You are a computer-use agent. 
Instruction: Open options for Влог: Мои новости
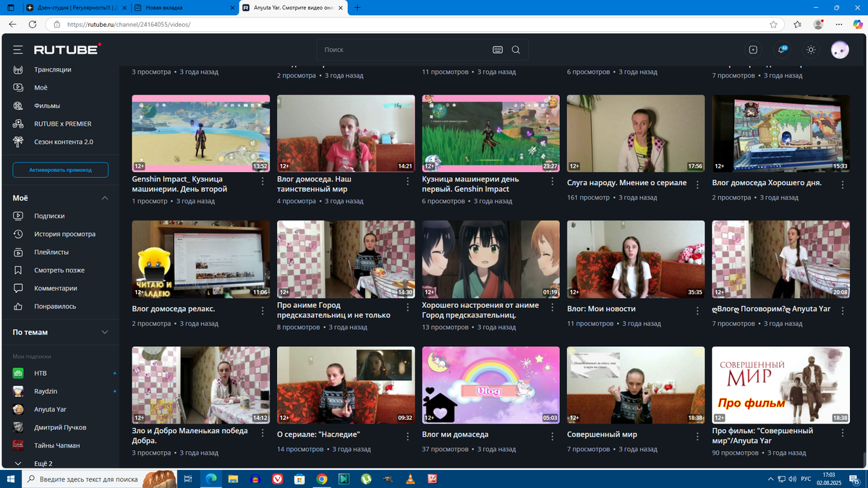[698, 311]
